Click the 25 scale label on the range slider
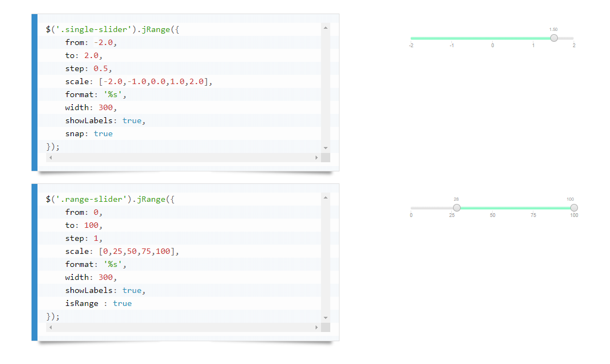 coord(452,215)
